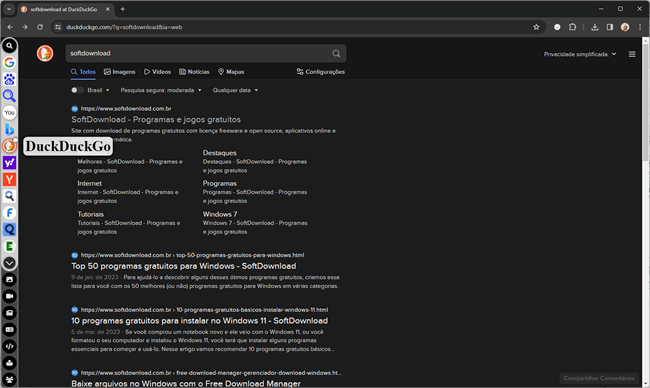
Task: Select the Baidu paw icon in sidebar
Action: click(x=9, y=79)
